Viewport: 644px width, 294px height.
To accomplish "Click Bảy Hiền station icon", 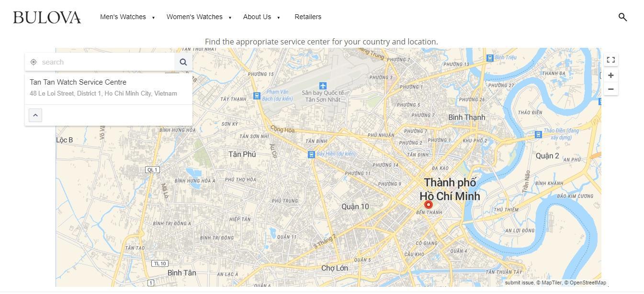I will [x=311, y=154].
